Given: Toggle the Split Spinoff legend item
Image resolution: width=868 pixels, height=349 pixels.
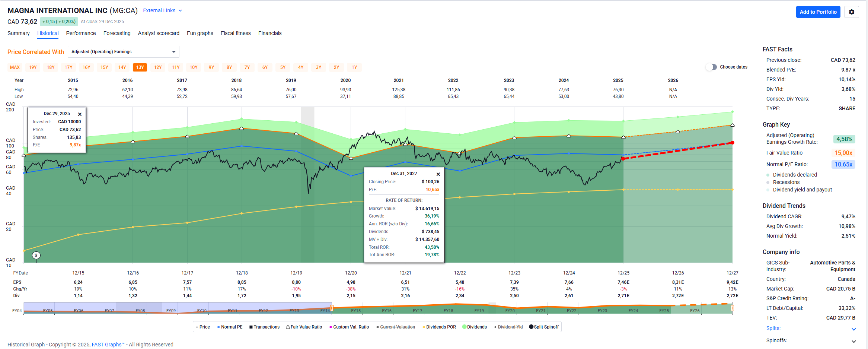Looking at the screenshot, I should click(x=531, y=327).
